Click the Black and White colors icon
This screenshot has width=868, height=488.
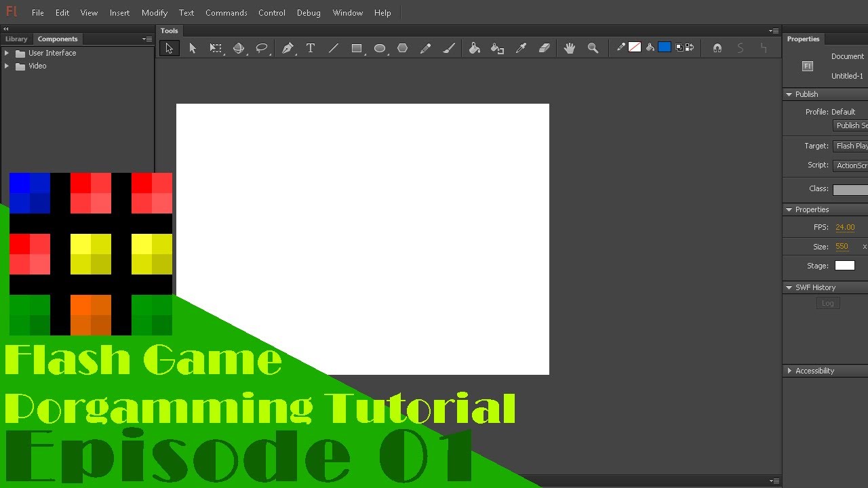pyautogui.click(x=680, y=47)
